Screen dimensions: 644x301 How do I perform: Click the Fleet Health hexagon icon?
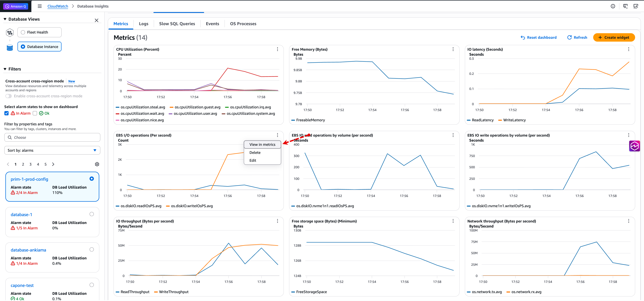(x=10, y=33)
